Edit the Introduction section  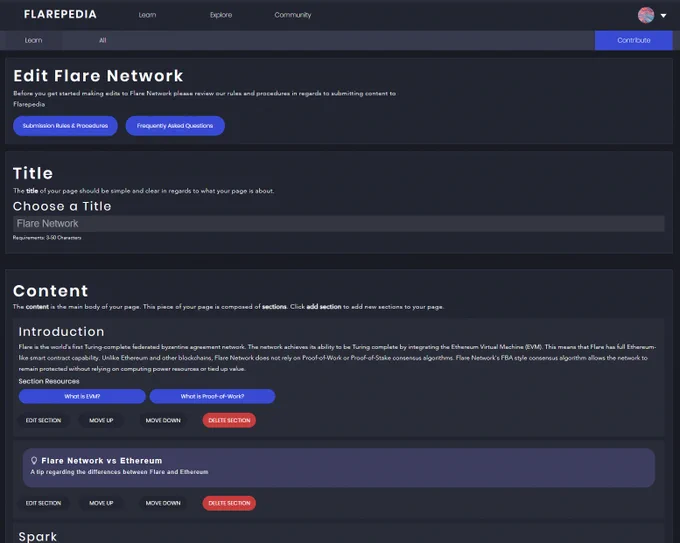tap(43, 420)
